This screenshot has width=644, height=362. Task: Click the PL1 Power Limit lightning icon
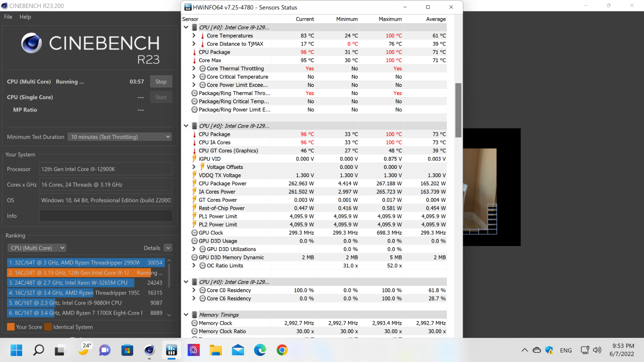[x=194, y=216]
